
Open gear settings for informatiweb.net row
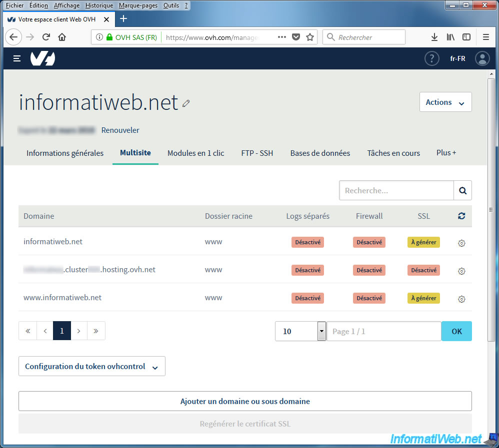click(461, 243)
